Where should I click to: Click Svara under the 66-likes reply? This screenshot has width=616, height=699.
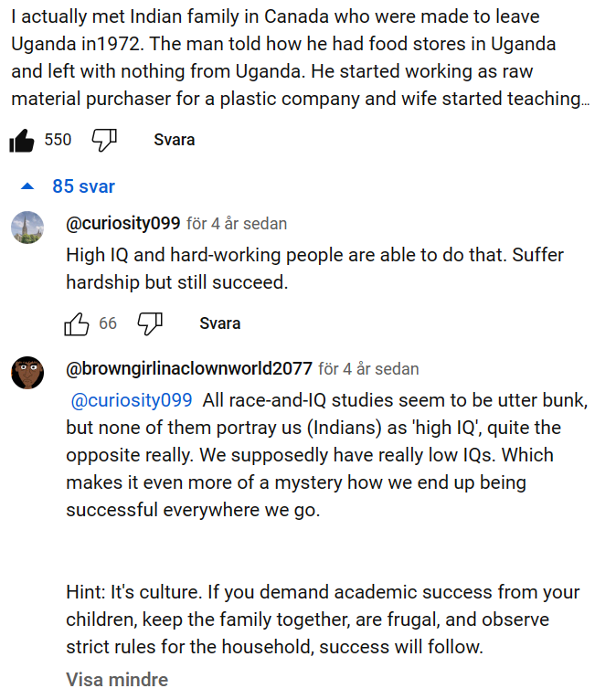click(220, 323)
